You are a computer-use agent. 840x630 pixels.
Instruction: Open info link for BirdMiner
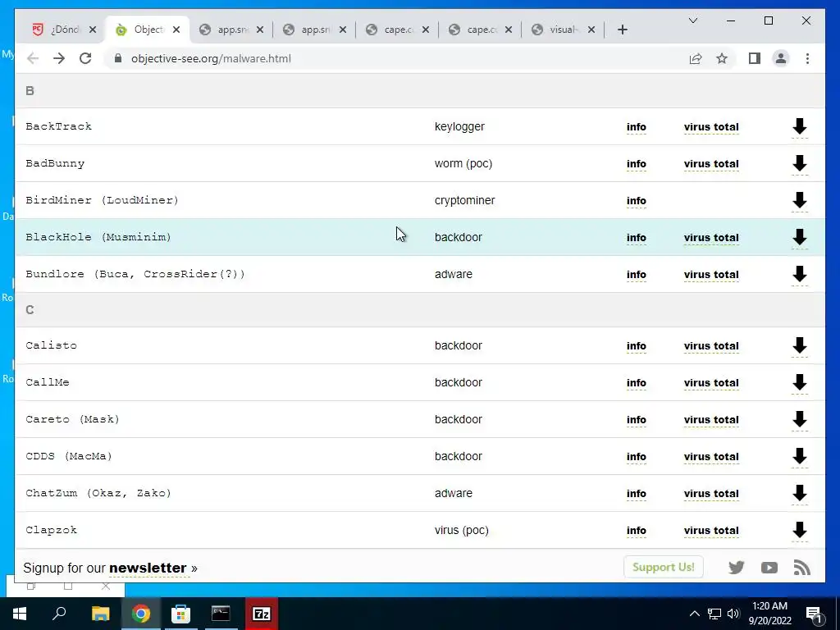pyautogui.click(x=637, y=201)
